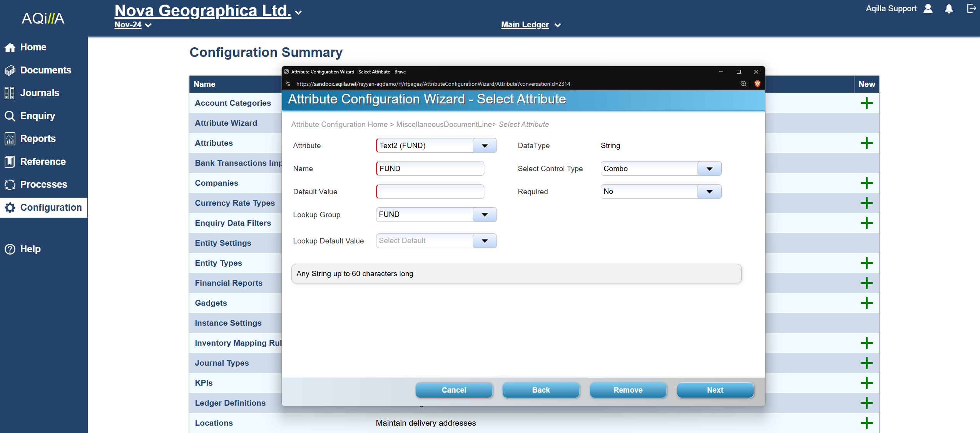Add new Account Category with plus icon
Screen dimensions: 980x433
click(x=866, y=103)
